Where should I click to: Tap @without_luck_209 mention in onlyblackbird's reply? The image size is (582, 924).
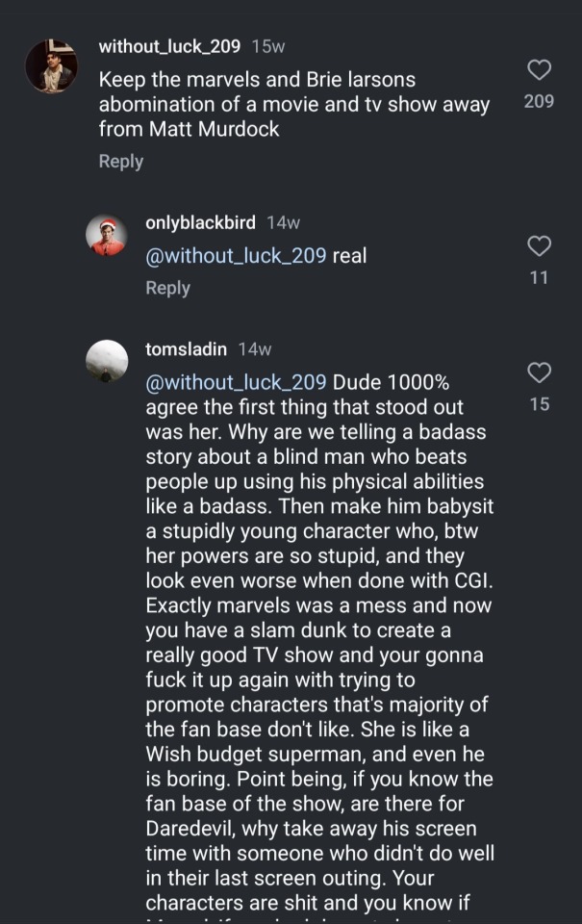[236, 256]
